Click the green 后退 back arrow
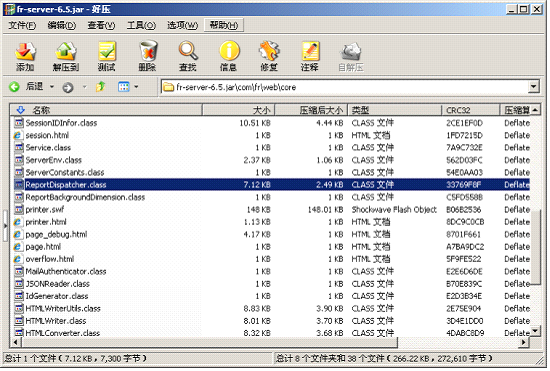This screenshot has width=550, height=371. click(15, 87)
